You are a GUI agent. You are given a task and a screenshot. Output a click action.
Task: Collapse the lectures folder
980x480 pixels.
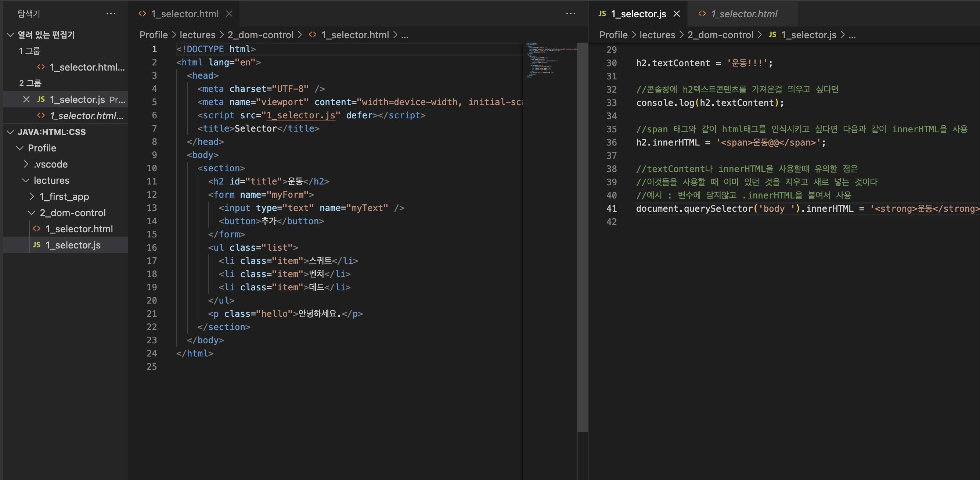tap(26, 180)
